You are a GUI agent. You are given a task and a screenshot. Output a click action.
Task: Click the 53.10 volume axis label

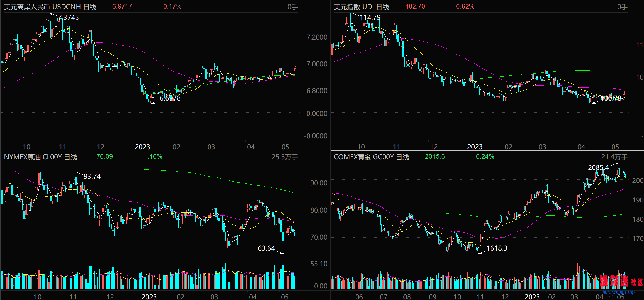click(319, 264)
